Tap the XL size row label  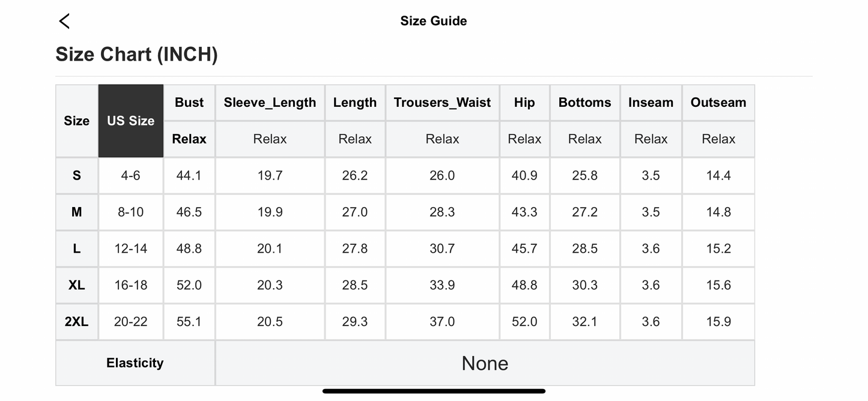click(77, 285)
